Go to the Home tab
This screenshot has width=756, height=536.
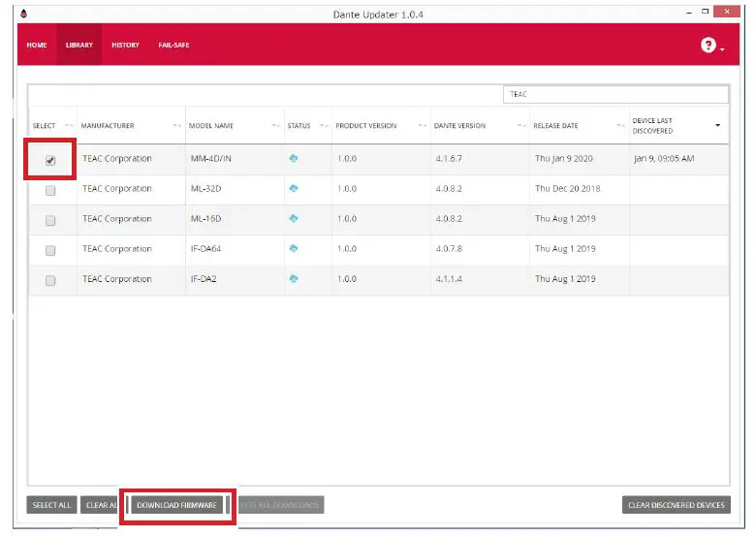coord(37,46)
